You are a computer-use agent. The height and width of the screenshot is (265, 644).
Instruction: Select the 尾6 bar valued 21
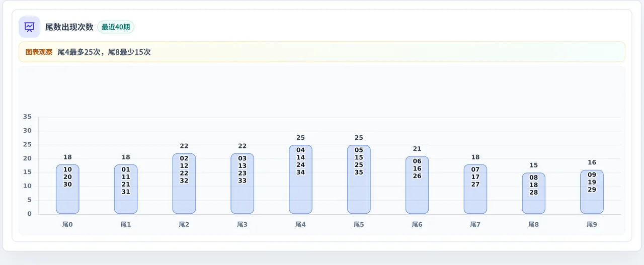click(x=417, y=185)
